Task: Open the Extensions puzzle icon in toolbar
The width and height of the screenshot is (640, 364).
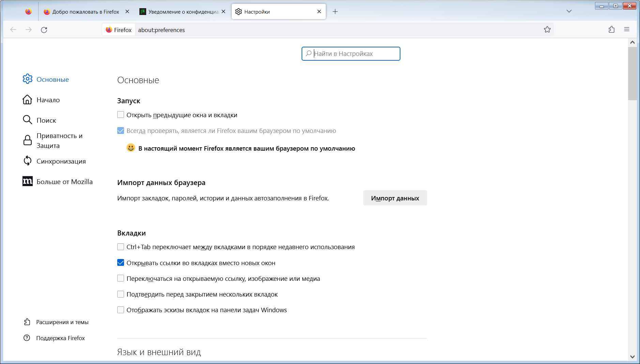Action: click(611, 30)
